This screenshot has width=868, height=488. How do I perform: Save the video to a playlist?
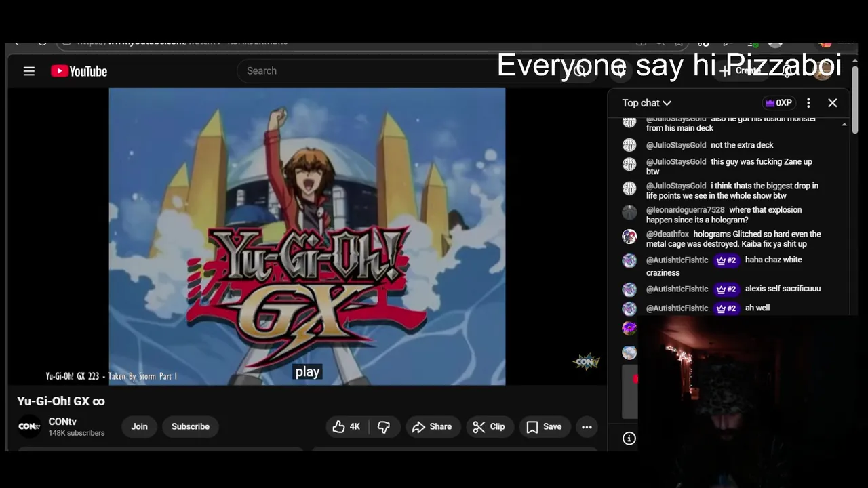[545, 426]
